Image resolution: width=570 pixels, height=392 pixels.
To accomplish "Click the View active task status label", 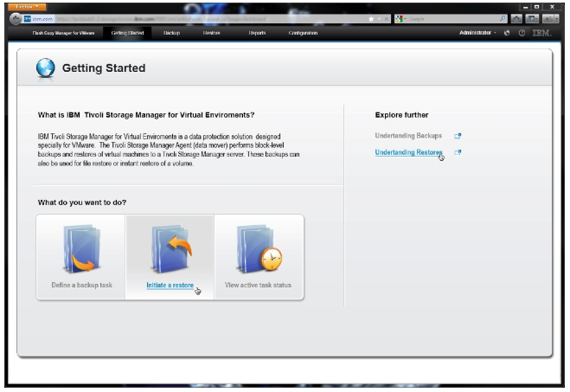I will coord(258,285).
